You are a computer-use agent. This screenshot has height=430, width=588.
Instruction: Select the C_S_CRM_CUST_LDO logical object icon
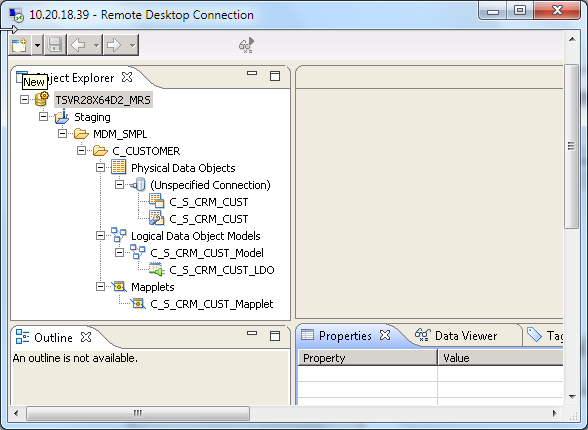156,270
